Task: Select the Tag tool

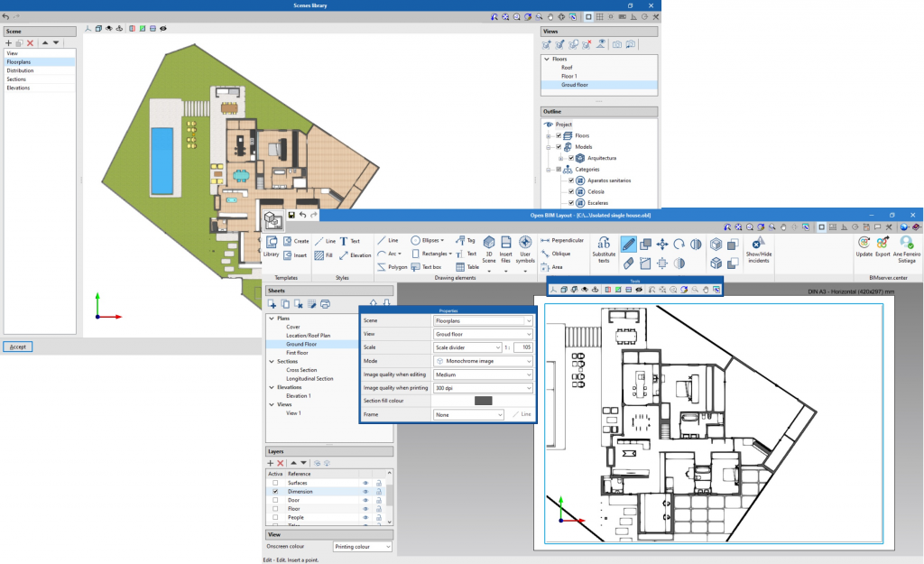Action: [x=465, y=241]
